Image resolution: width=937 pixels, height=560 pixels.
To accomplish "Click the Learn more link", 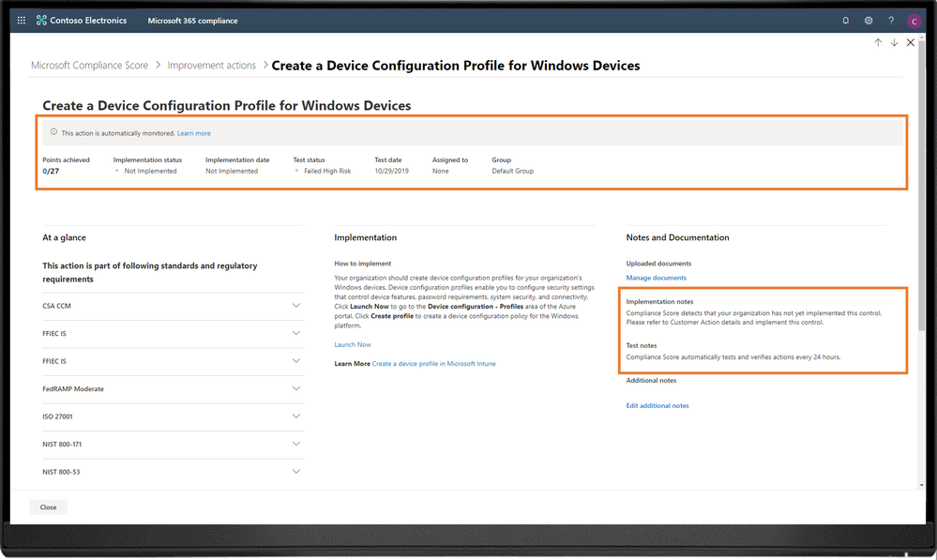I will [194, 133].
